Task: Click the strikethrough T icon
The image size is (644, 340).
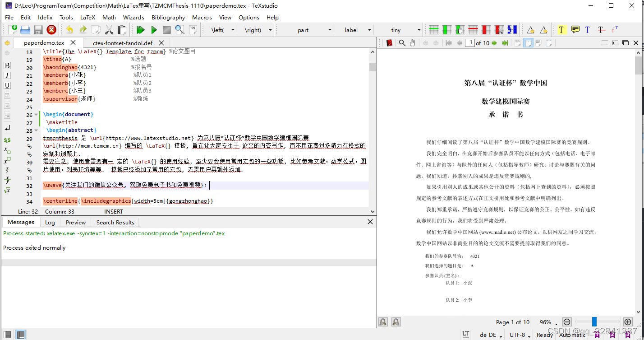Action: point(601,30)
